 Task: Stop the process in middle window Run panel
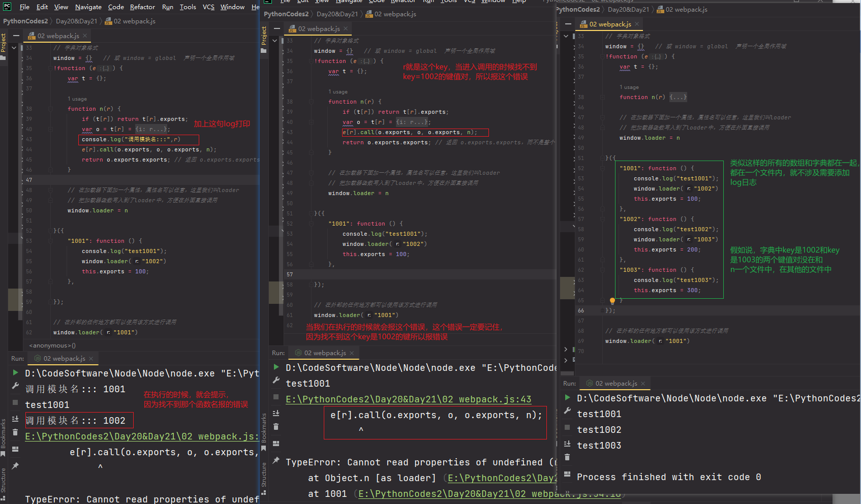coord(276,396)
